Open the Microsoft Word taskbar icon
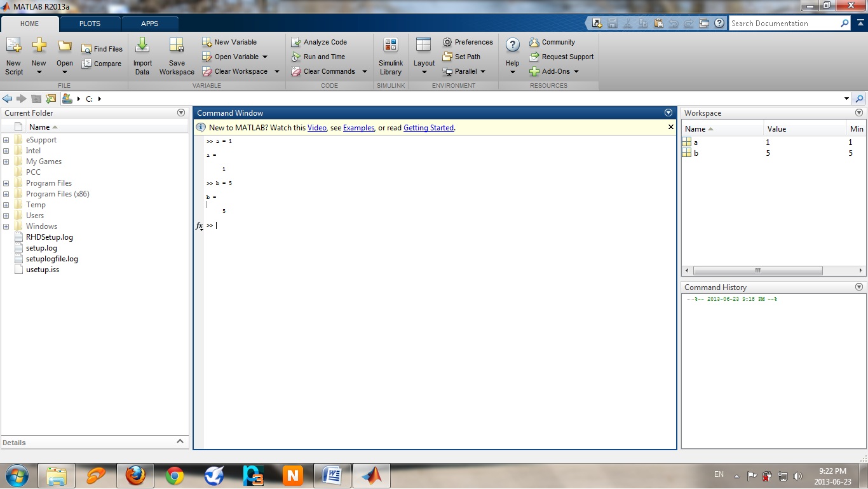Image resolution: width=868 pixels, height=489 pixels. [x=332, y=475]
